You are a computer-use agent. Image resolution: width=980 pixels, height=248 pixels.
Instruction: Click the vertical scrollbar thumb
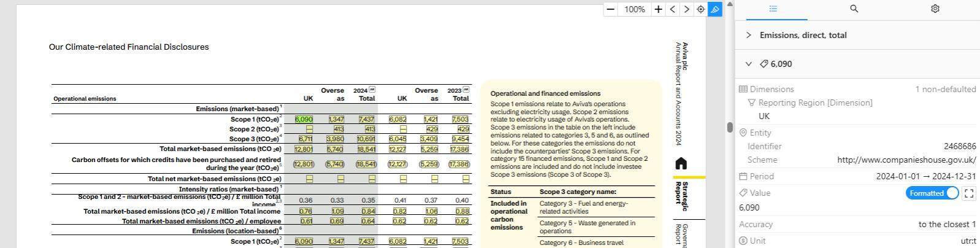[x=730, y=127]
